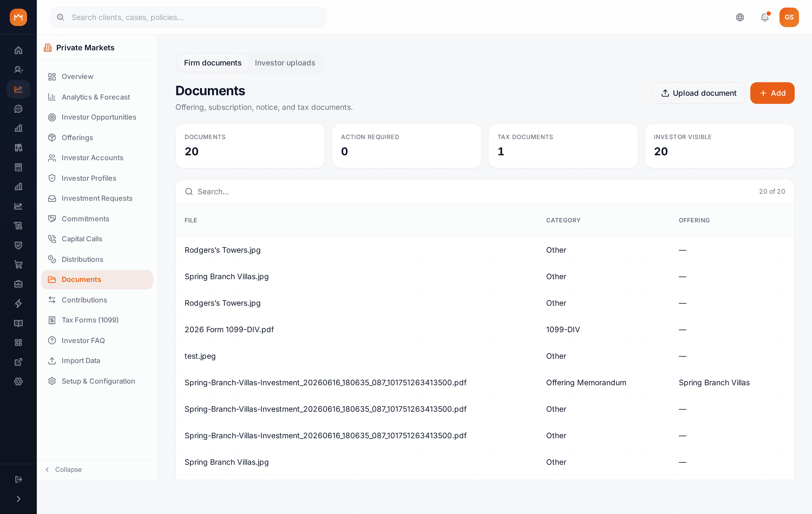
Task: Open the lightning bolt icon in rail
Action: [x=18, y=303]
